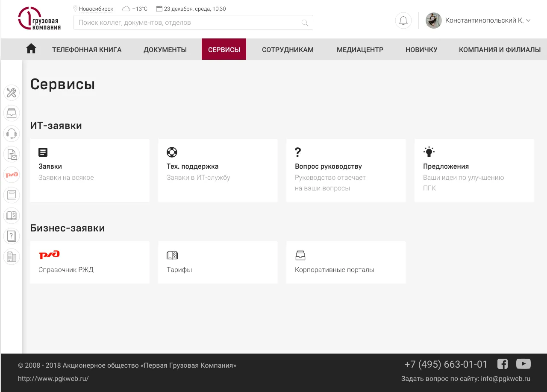Open Сотрудникам menu item

tap(288, 50)
